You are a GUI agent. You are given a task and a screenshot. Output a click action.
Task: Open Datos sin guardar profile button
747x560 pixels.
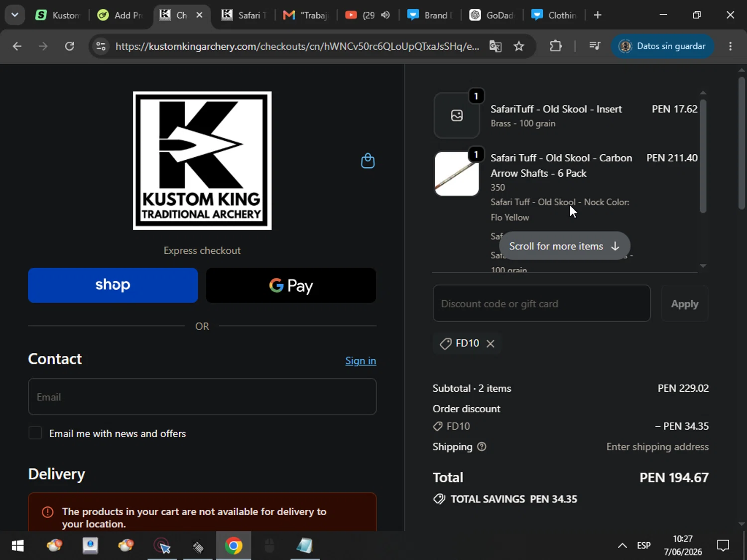(662, 46)
